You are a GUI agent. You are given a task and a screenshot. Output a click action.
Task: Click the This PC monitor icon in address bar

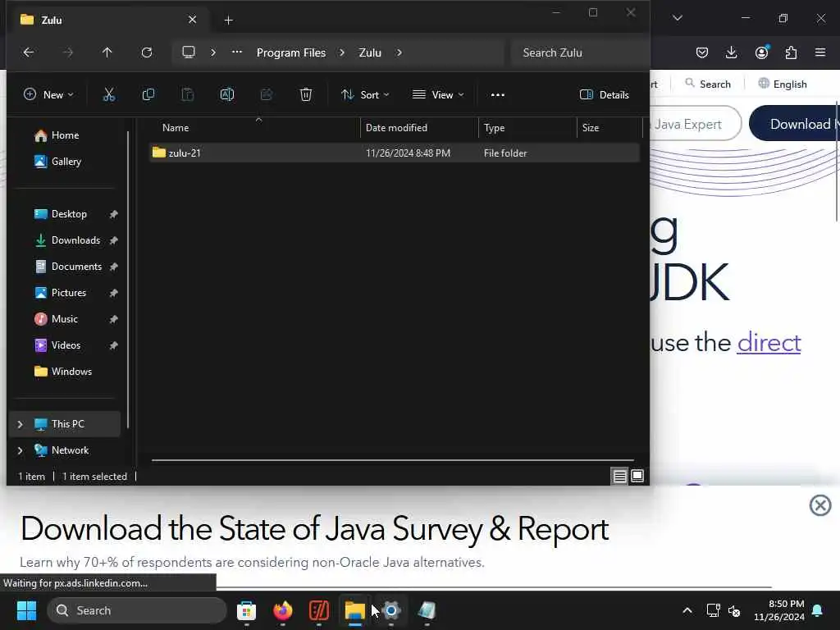click(x=189, y=52)
